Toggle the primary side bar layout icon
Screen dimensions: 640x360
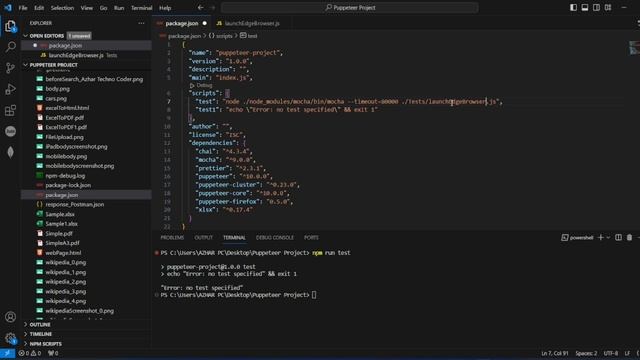[x=573, y=7]
